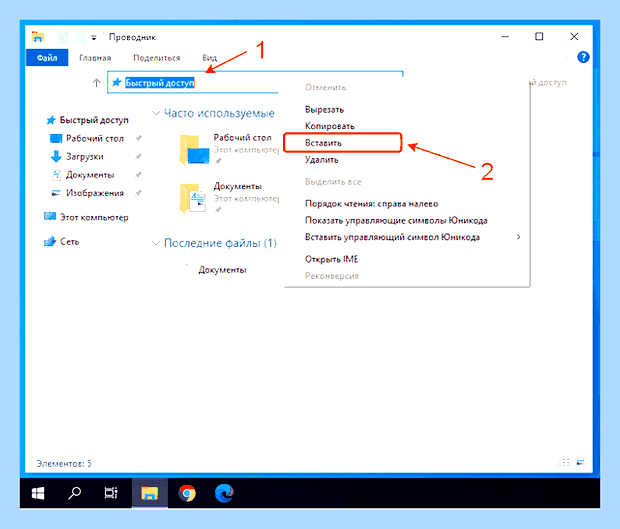Choose Вырезать from context menu

pyautogui.click(x=324, y=110)
